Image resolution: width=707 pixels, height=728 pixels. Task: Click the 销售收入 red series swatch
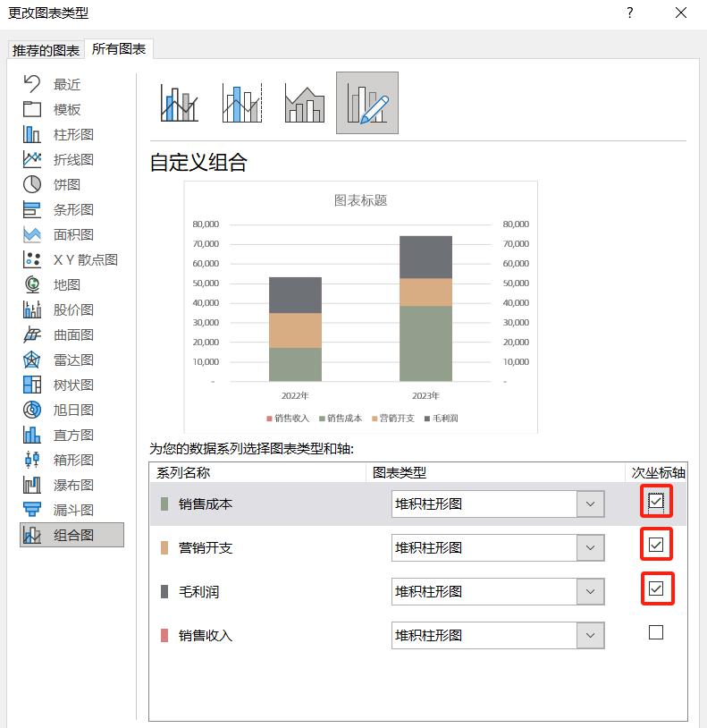[x=164, y=635]
